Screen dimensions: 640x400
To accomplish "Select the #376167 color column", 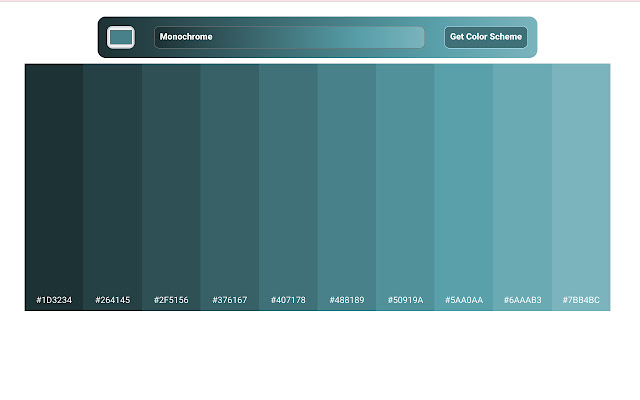I will pos(230,187).
